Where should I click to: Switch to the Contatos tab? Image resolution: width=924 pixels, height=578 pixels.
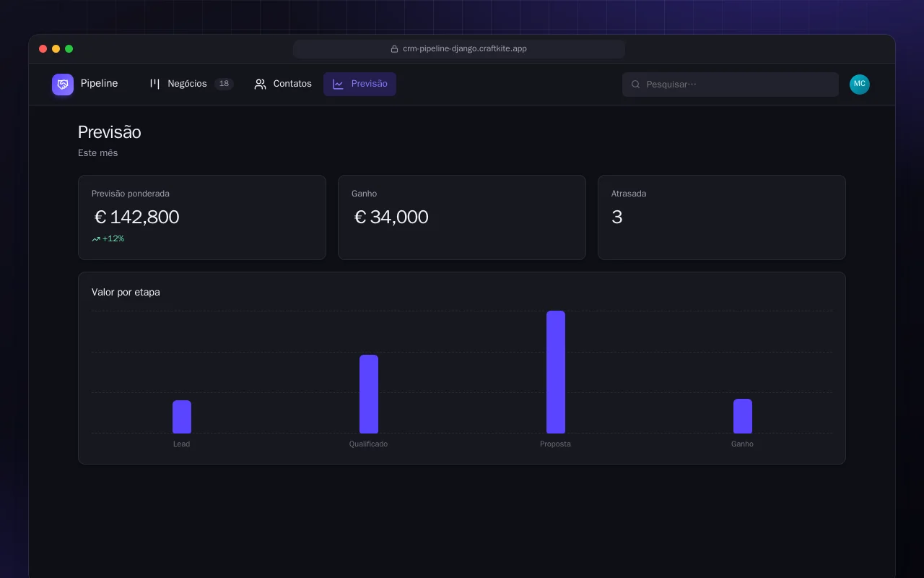(x=283, y=84)
